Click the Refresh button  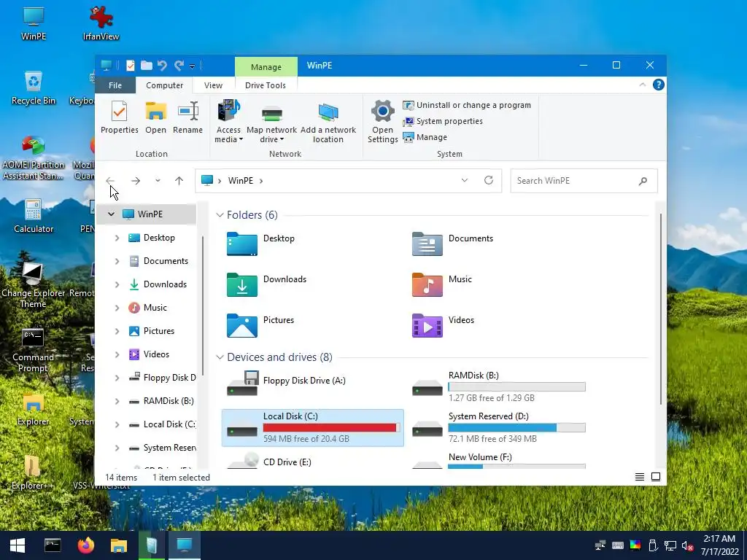(x=488, y=181)
